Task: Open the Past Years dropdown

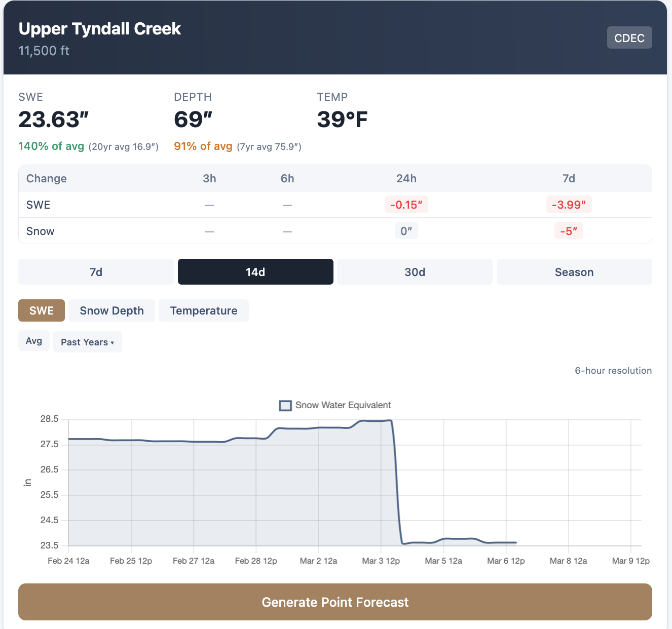Action: coord(87,342)
